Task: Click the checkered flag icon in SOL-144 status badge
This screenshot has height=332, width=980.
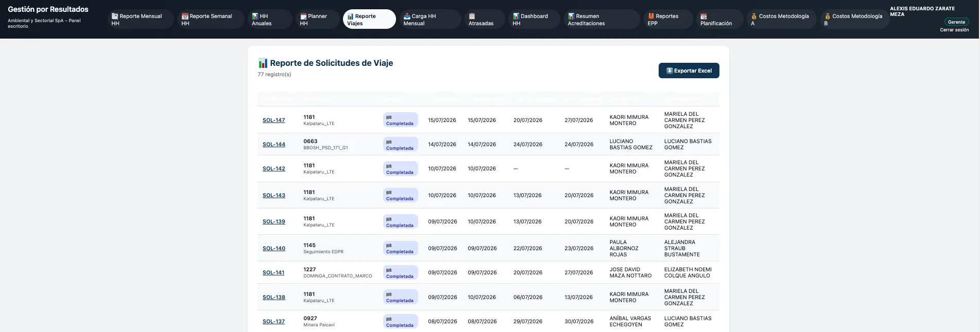Action: coord(389,142)
